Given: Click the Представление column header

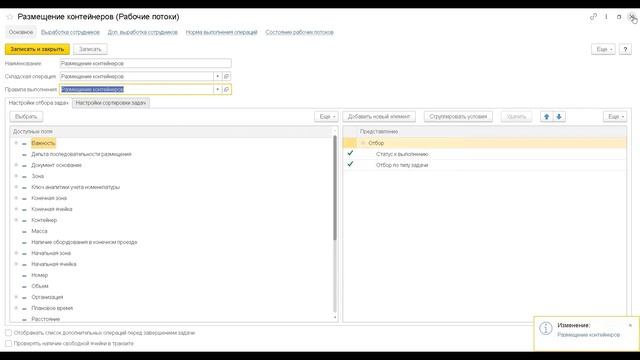Looking at the screenshot, I should (x=492, y=132).
